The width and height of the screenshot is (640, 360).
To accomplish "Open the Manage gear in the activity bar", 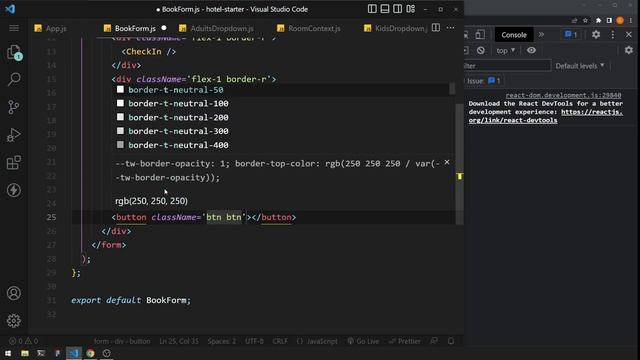I will click(14, 321).
